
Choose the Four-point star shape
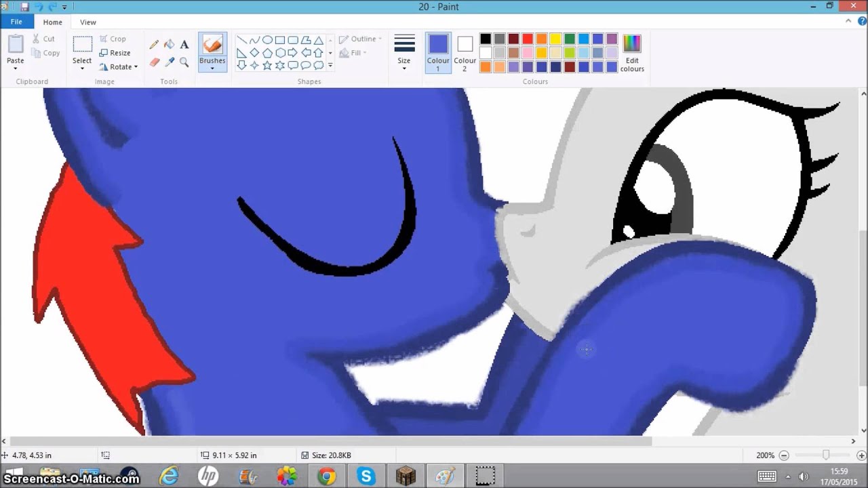click(254, 66)
